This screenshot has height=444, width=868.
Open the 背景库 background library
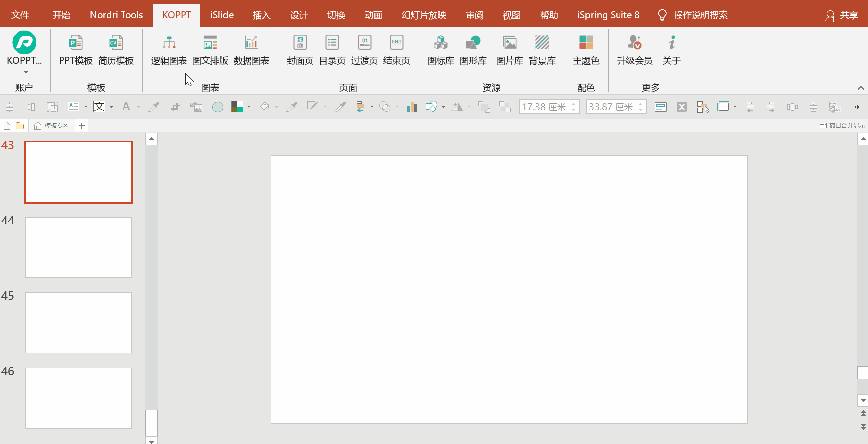point(542,50)
